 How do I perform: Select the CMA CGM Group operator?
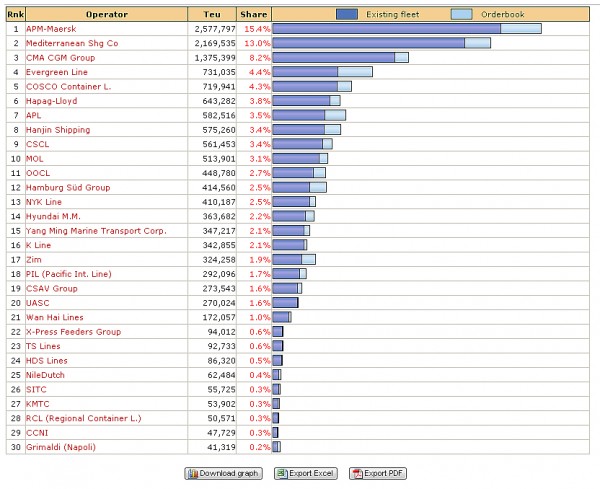pyautogui.click(x=61, y=58)
